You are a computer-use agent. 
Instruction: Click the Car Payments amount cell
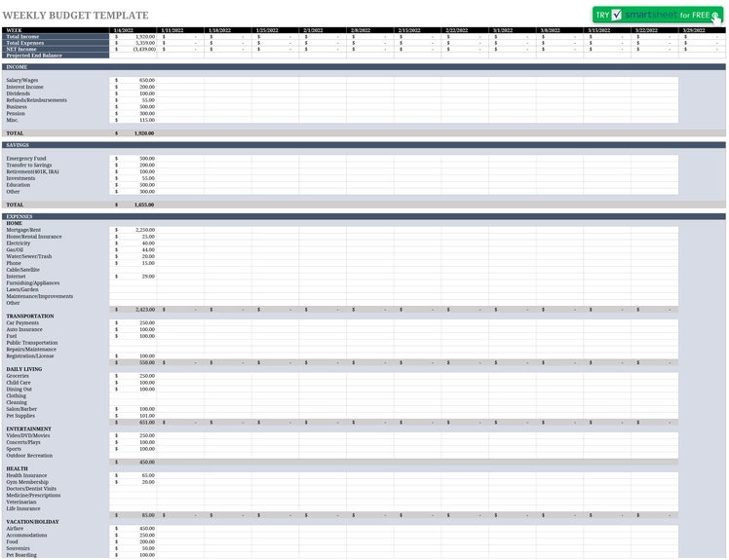[133, 322]
